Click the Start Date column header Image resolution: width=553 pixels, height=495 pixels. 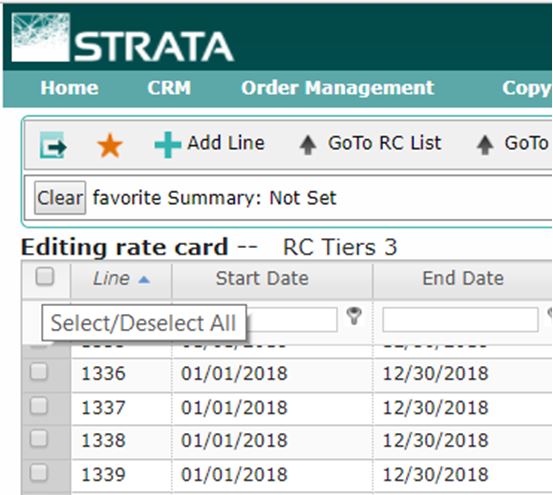pyautogui.click(x=262, y=278)
